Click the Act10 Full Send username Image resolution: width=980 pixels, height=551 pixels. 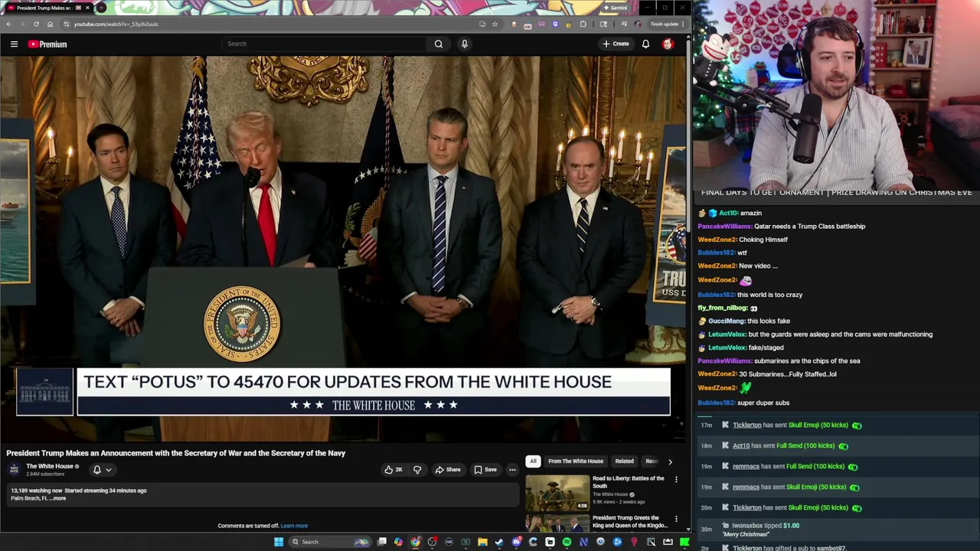741,446
